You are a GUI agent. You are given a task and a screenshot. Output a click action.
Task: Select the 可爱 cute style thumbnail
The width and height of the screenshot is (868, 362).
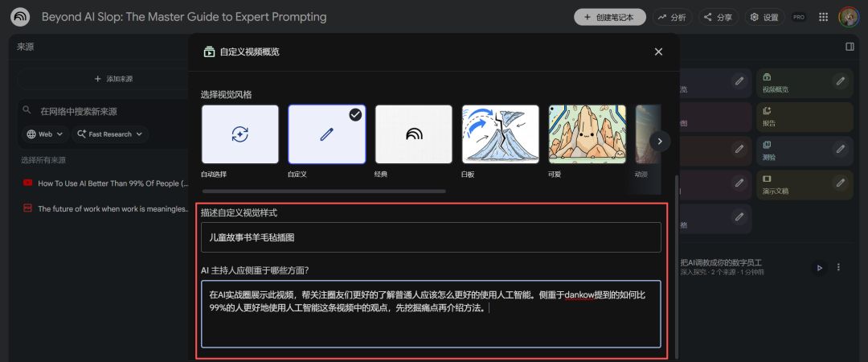coord(588,134)
